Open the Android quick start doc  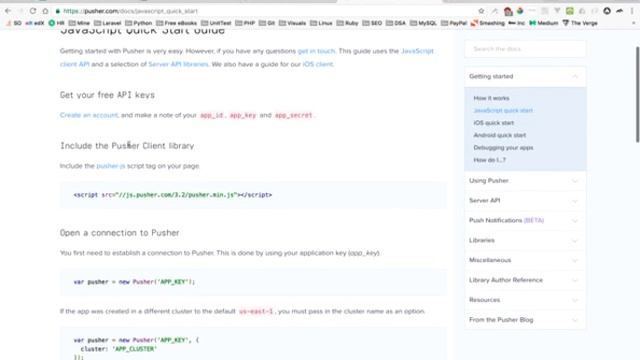500,135
